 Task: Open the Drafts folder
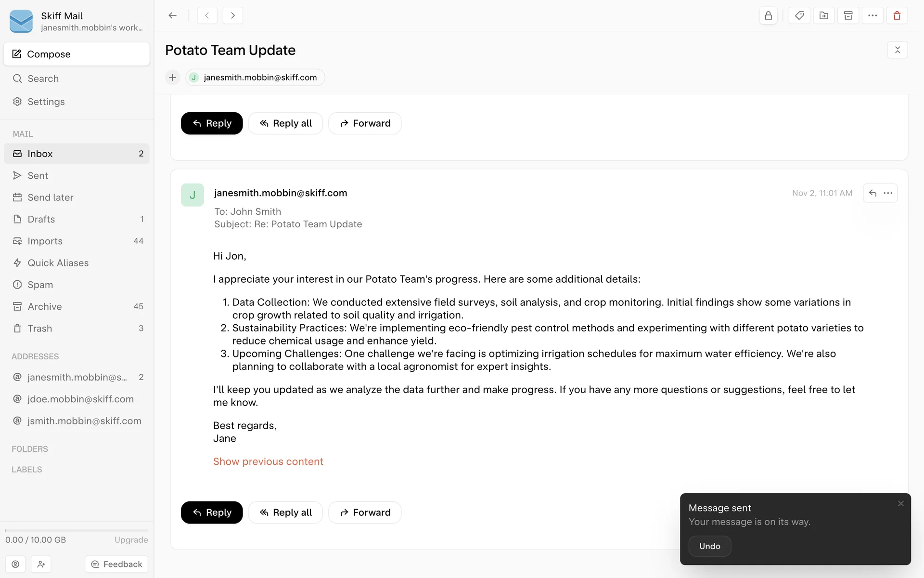(x=41, y=219)
